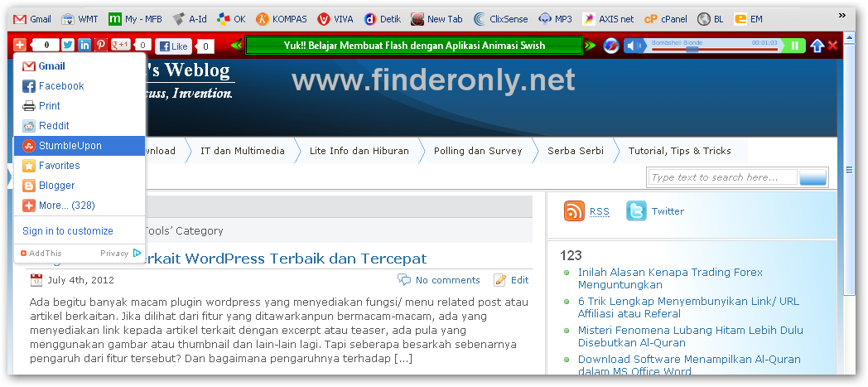The width and height of the screenshot is (868, 387).
Task: Choose Print from the share menu
Action: point(80,106)
